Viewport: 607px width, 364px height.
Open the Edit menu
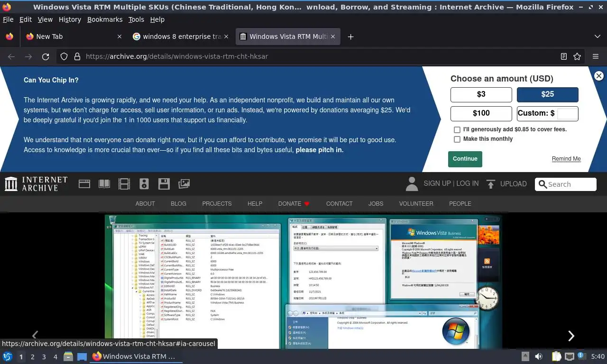tap(26, 19)
